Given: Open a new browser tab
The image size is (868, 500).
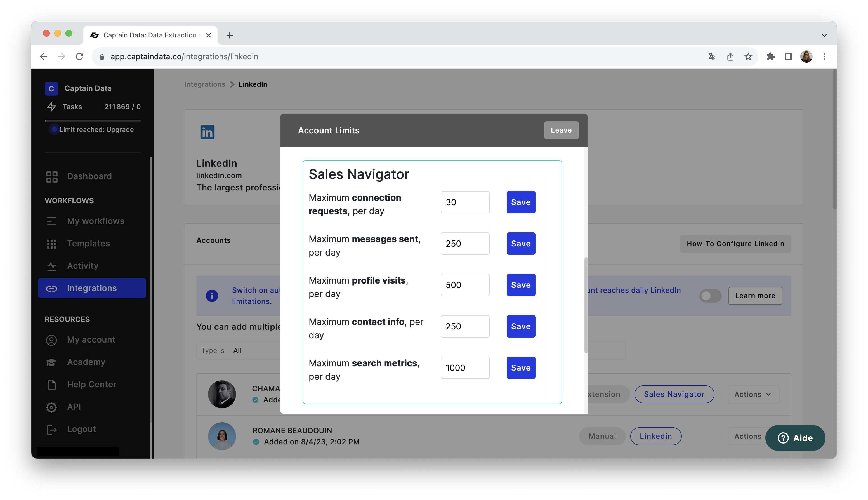Looking at the screenshot, I should (230, 35).
